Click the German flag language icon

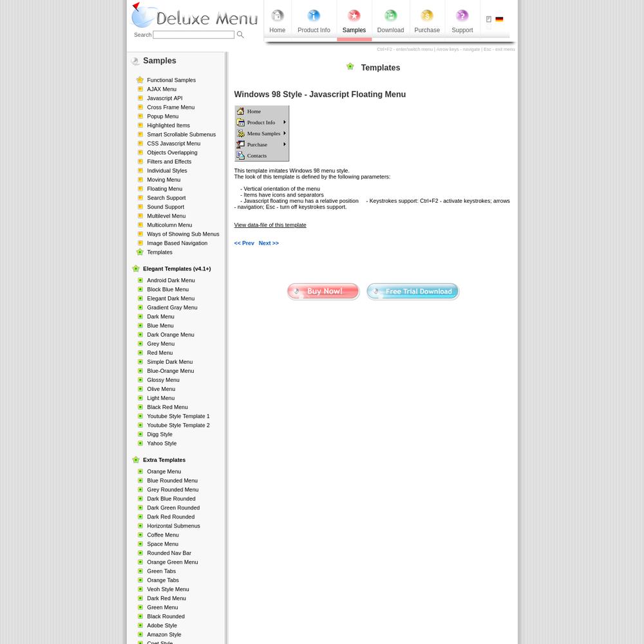500,19
